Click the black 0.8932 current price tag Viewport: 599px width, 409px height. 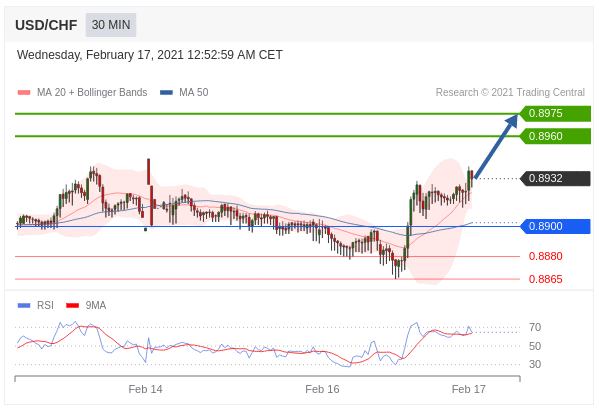click(x=555, y=178)
